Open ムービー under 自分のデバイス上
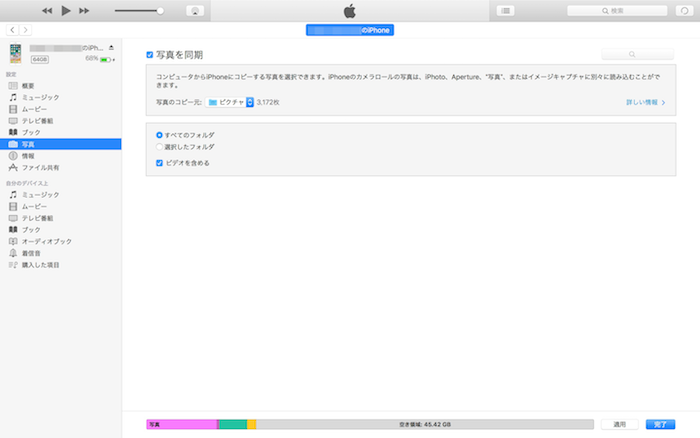Viewport: 700px width, 438px height. (61, 206)
